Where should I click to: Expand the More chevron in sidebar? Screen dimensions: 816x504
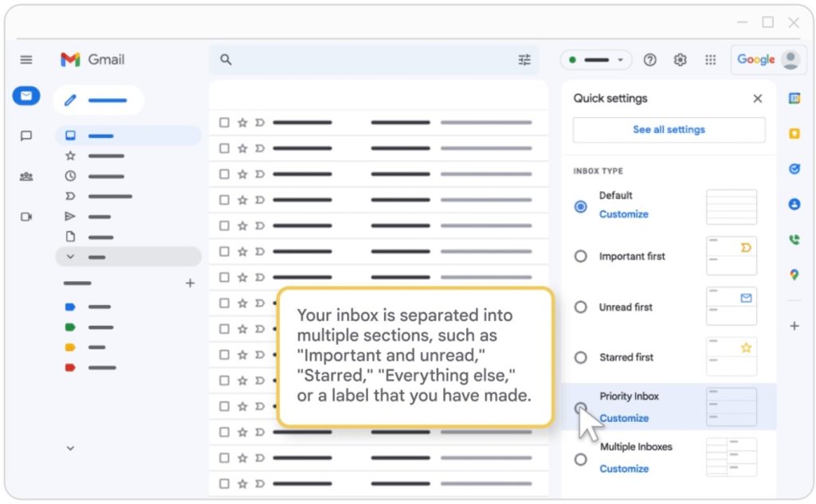(70, 256)
